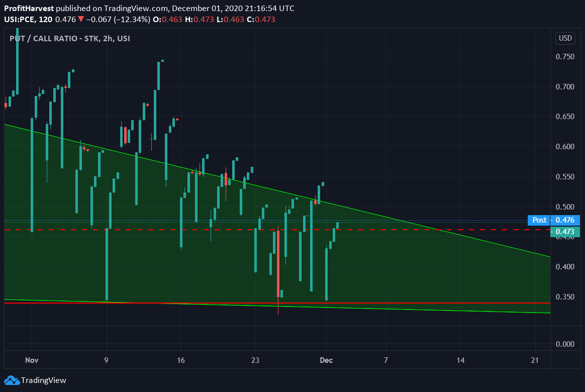585x392 pixels.
Task: Click the red dashed horizontal level line
Action: (x=277, y=230)
